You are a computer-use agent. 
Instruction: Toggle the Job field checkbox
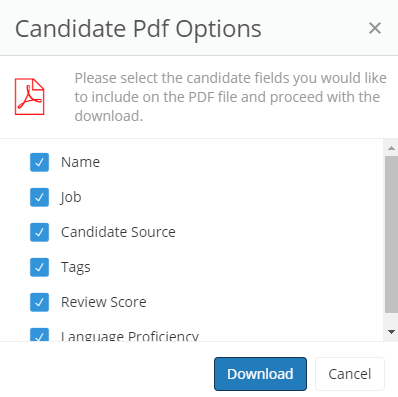coord(39,197)
